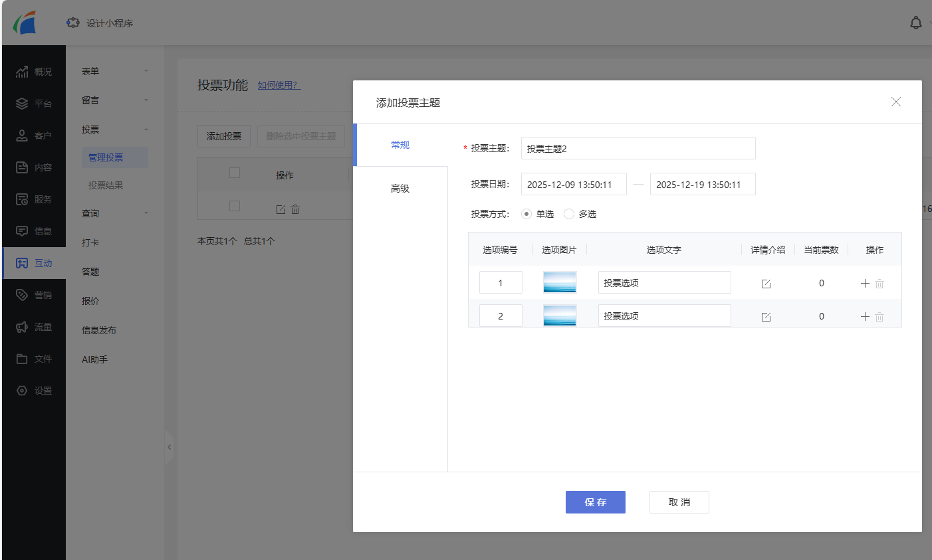This screenshot has height=560, width=932.
Task: Open detail intro editor for option 2
Action: click(x=766, y=317)
